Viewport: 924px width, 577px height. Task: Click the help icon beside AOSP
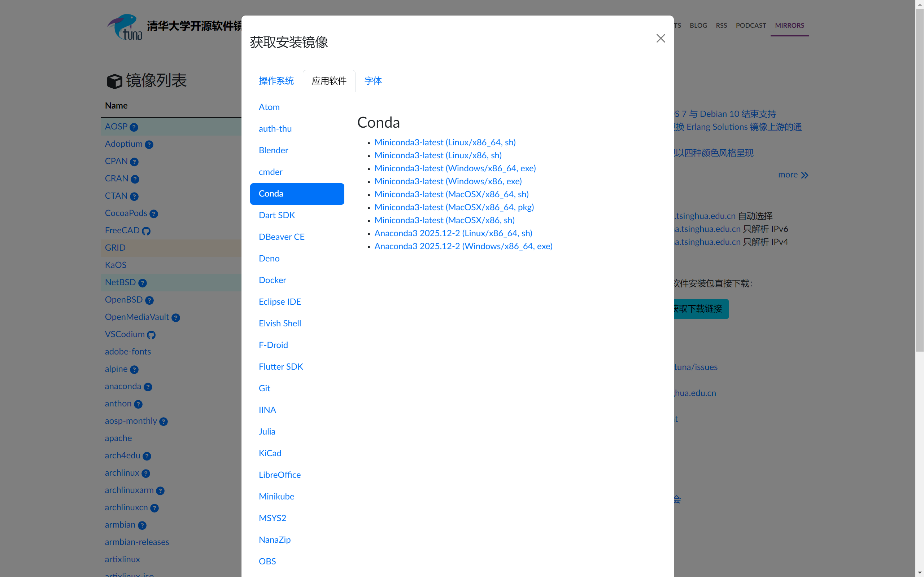pos(133,127)
